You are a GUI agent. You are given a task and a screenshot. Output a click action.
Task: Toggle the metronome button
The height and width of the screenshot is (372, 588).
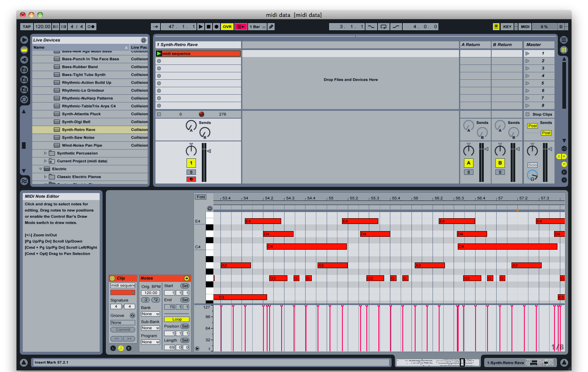[91, 26]
